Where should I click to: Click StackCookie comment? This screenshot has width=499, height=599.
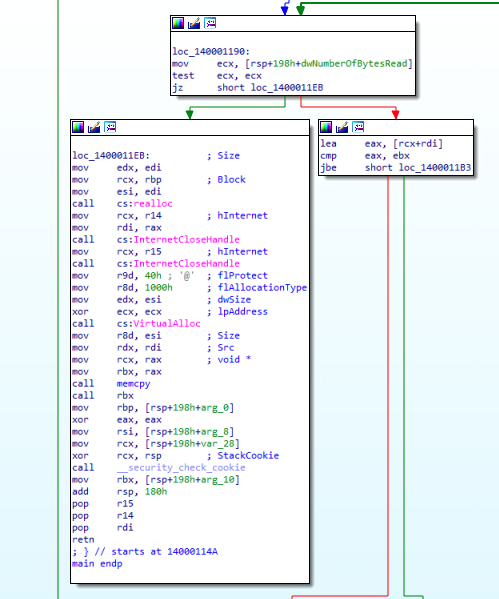[248, 455]
